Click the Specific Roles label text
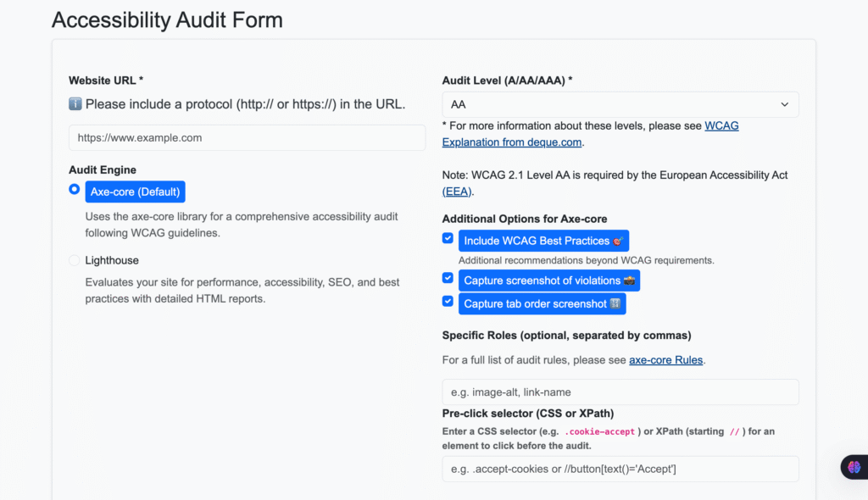 coord(567,336)
